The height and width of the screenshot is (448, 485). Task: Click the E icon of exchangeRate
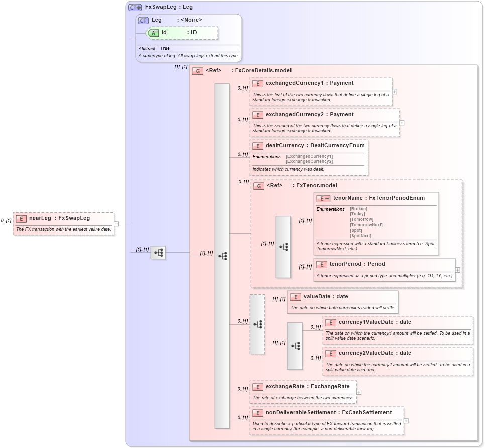tap(258, 387)
